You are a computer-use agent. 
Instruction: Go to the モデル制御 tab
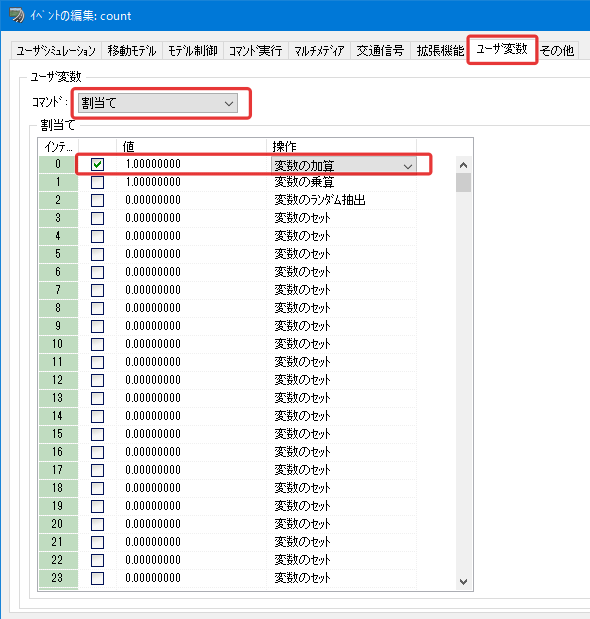(x=193, y=51)
